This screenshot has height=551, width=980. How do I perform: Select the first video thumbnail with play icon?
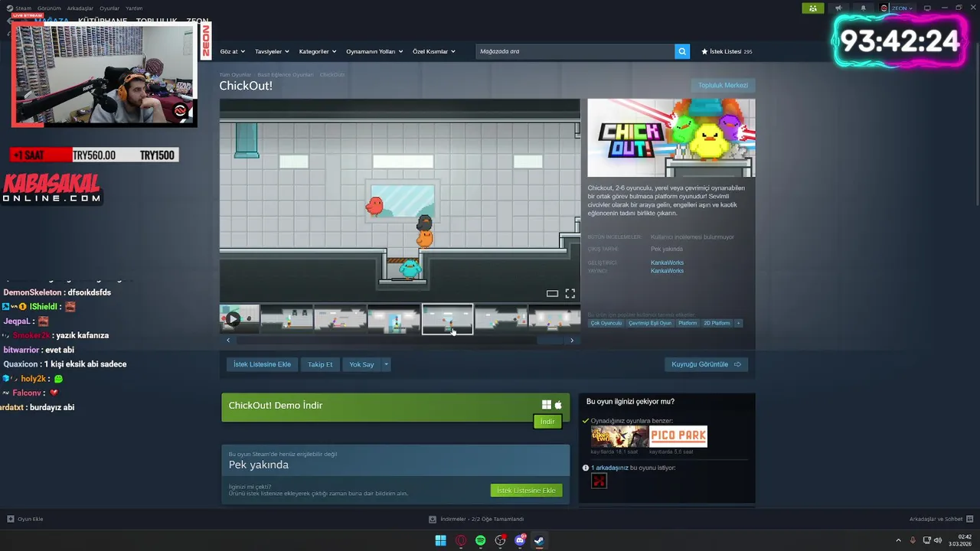coord(239,318)
